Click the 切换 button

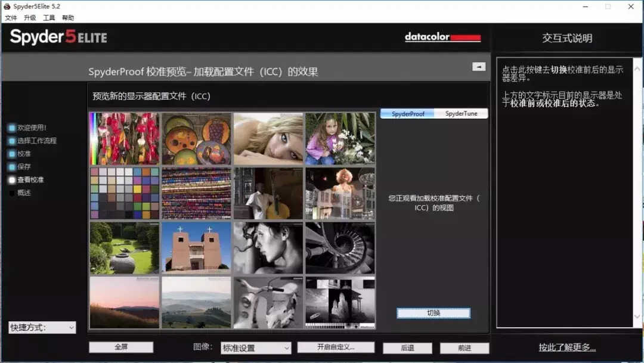point(434,313)
